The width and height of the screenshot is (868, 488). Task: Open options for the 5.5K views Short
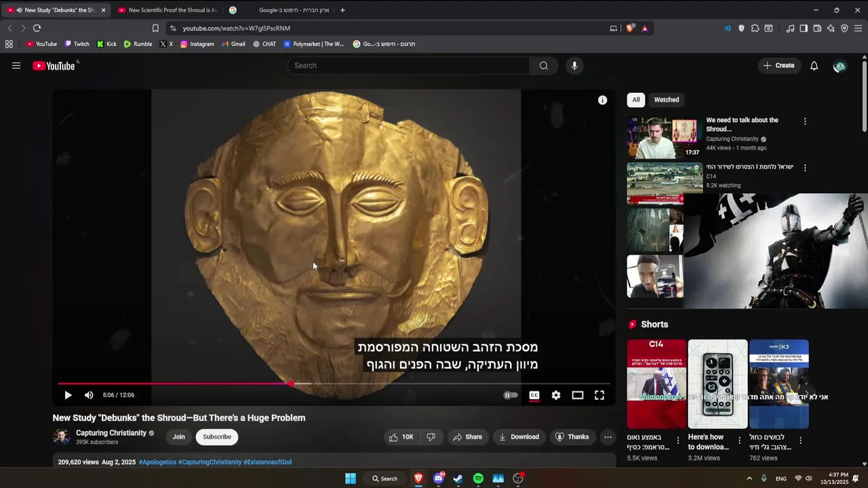(x=677, y=441)
